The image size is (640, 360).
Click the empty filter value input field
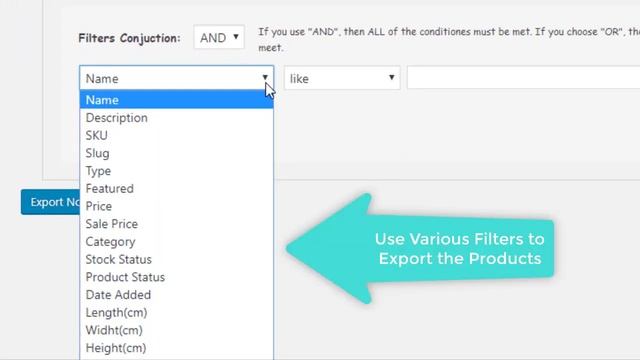(x=523, y=78)
